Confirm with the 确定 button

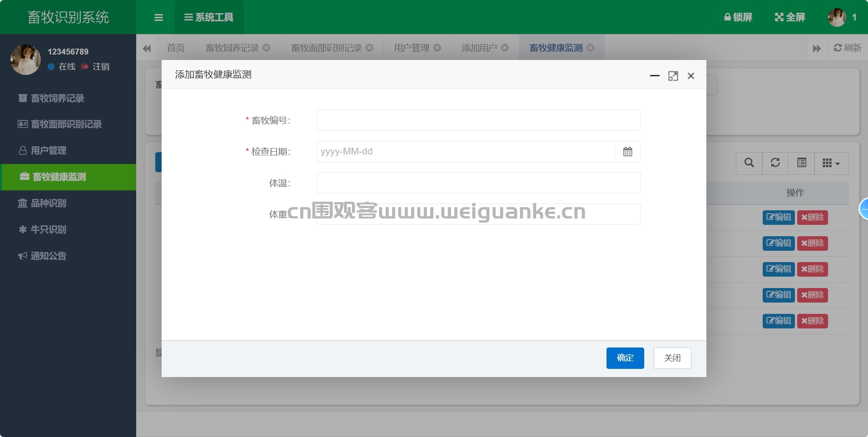(x=625, y=358)
